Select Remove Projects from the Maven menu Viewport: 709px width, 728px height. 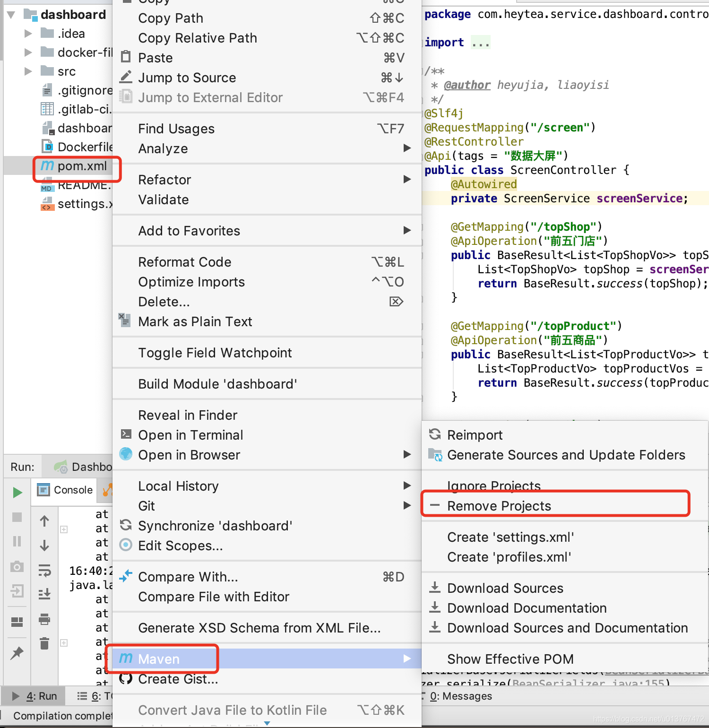point(499,505)
